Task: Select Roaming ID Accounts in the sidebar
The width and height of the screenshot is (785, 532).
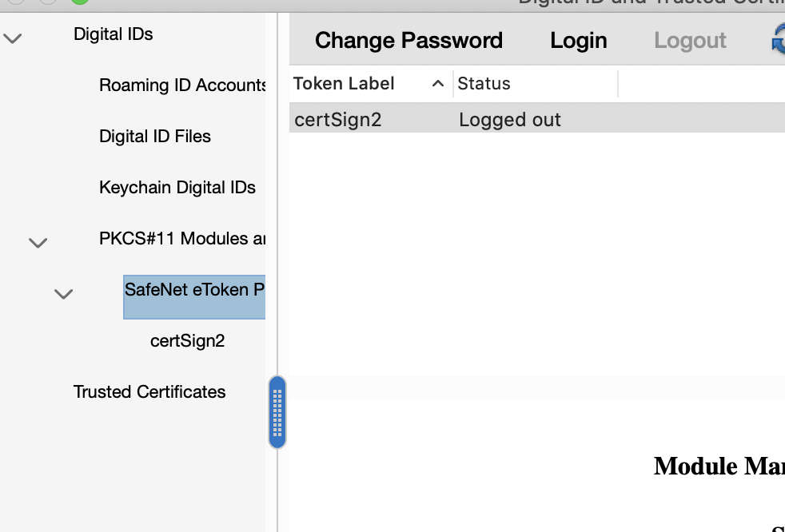Action: [182, 85]
